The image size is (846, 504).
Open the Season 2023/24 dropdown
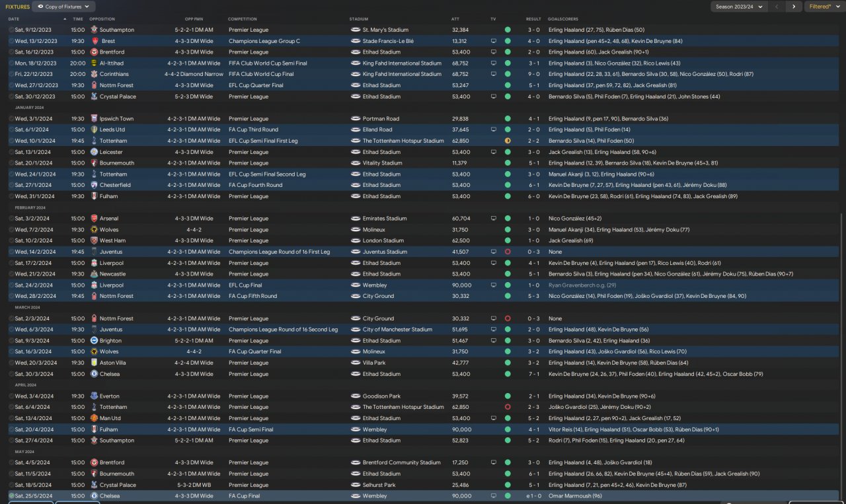tap(738, 7)
